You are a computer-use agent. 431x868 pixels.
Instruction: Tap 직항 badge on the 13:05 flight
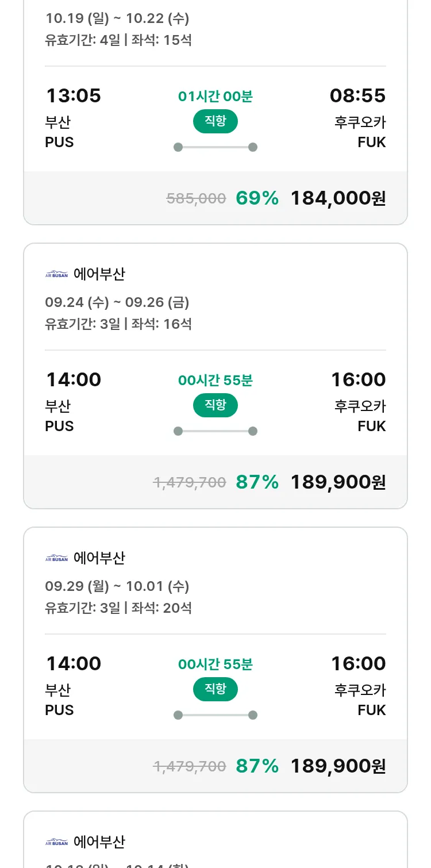(215, 121)
